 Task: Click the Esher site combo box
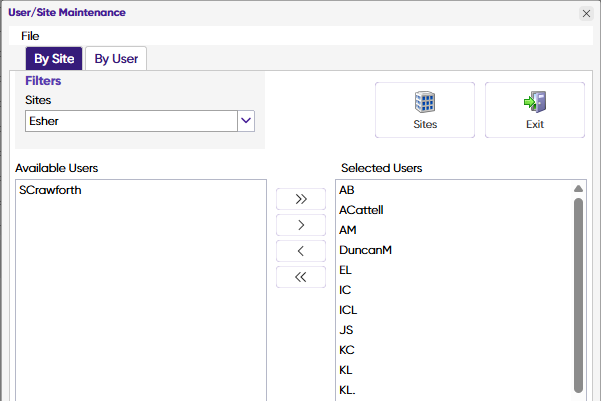tap(130, 121)
